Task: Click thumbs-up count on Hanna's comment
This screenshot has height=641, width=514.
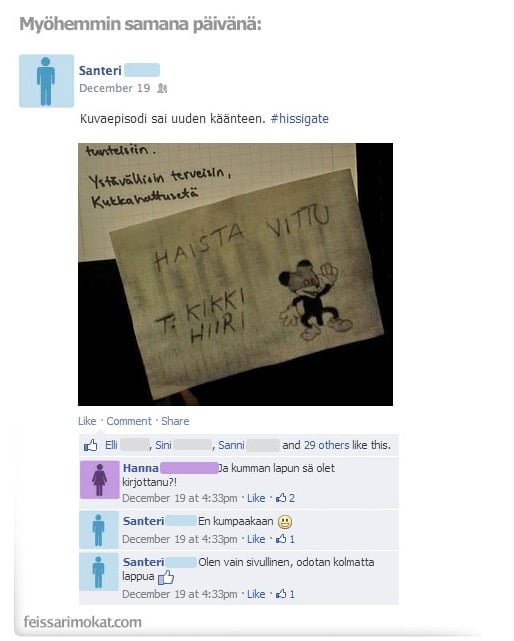Action: coord(285,498)
